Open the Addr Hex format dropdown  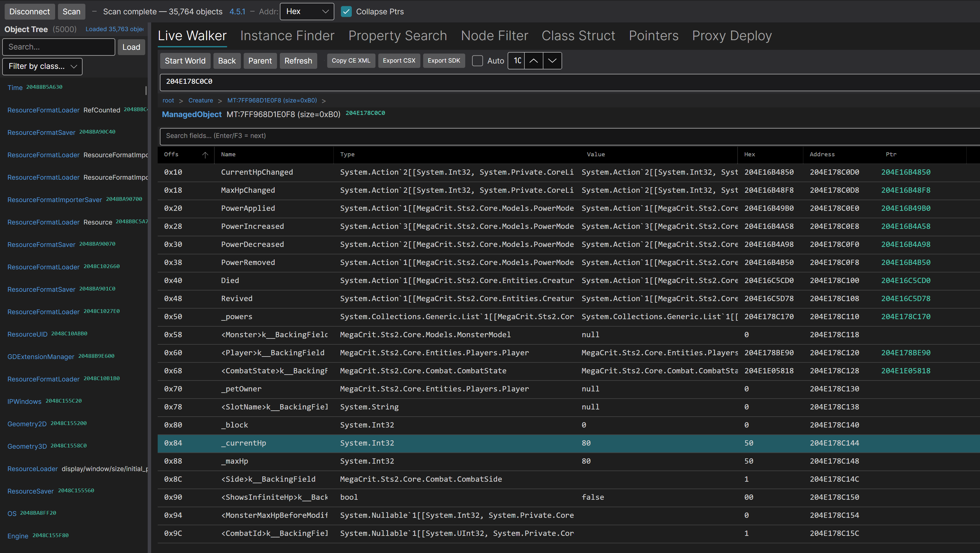click(307, 12)
